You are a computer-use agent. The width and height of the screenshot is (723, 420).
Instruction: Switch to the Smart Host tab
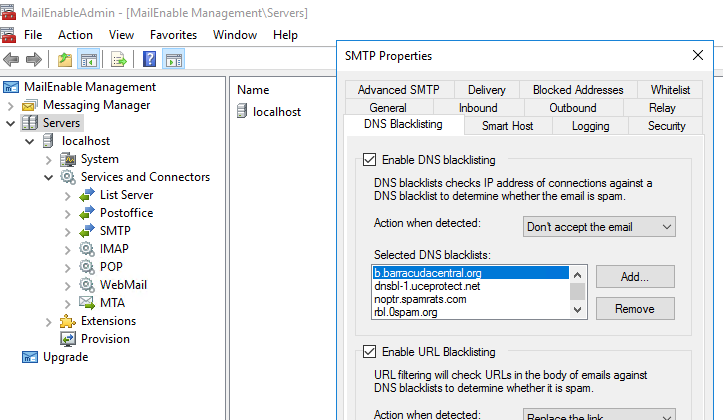pyautogui.click(x=507, y=126)
